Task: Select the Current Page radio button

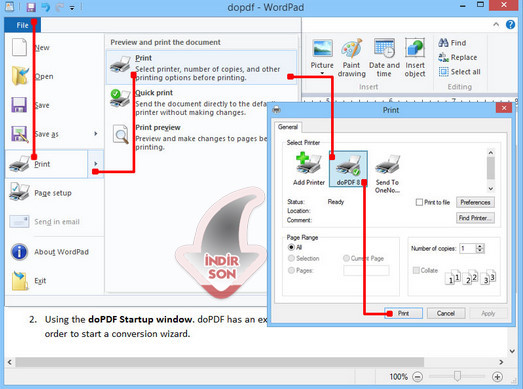Action: click(x=346, y=258)
